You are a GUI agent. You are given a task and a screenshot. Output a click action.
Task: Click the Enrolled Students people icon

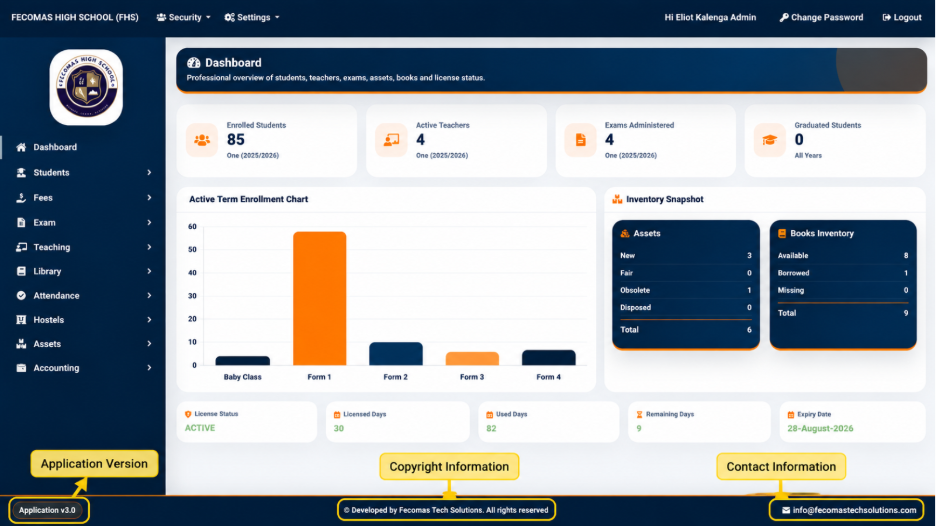202,140
